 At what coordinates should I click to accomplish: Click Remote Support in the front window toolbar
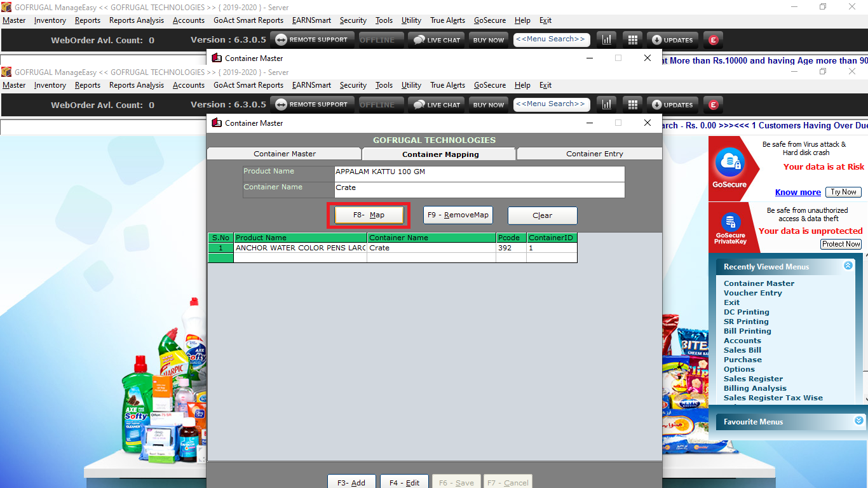312,104
